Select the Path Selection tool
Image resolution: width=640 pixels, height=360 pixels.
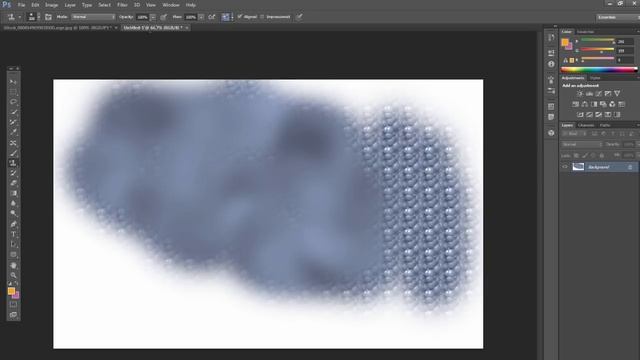[13, 244]
